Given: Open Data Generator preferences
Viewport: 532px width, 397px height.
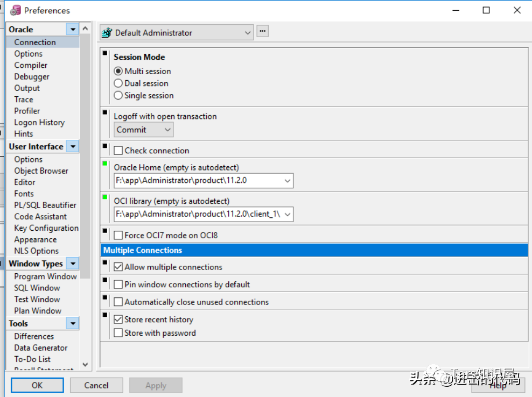Looking at the screenshot, I should [x=41, y=348].
